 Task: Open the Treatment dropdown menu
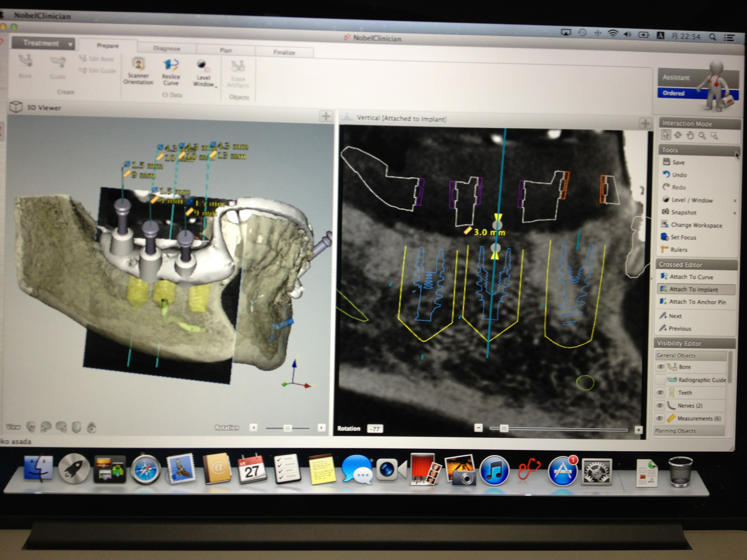point(43,43)
